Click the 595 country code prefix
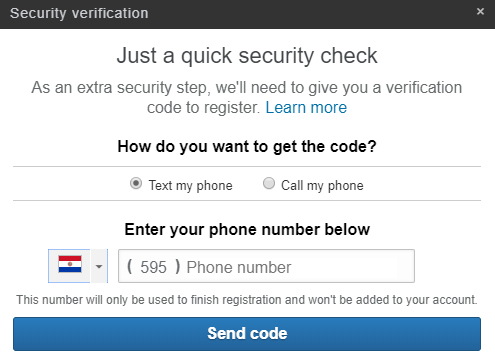Viewport: 495px width, 360px height. click(x=153, y=267)
